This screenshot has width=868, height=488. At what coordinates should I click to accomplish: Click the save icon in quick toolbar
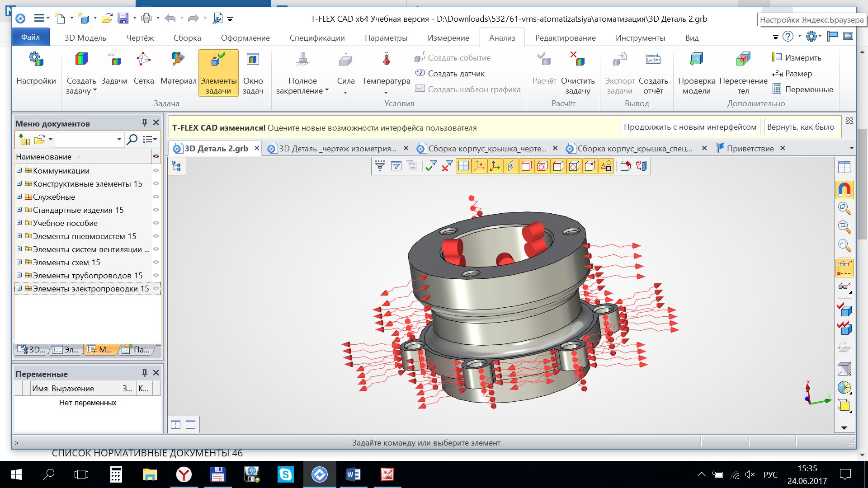point(123,18)
